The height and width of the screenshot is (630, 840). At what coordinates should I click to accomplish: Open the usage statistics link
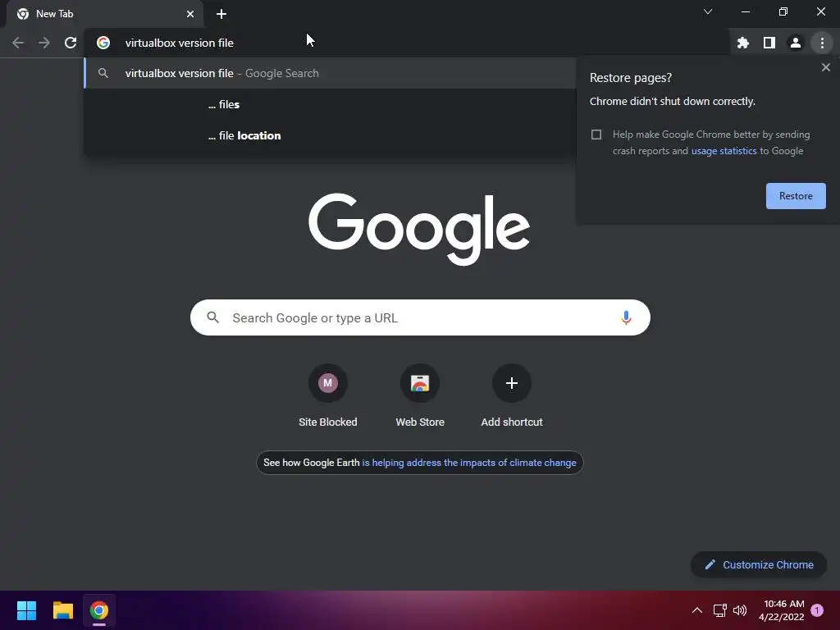724,151
